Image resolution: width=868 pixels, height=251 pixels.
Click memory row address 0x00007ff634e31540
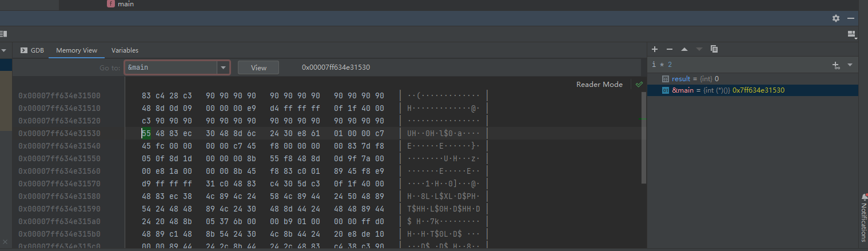[x=59, y=146]
